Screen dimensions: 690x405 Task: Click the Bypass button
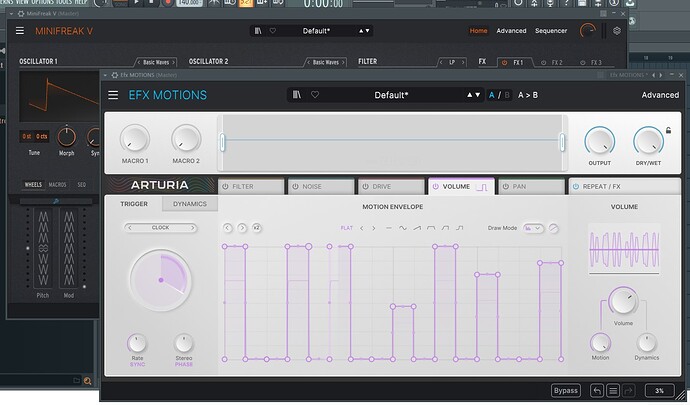tap(566, 390)
